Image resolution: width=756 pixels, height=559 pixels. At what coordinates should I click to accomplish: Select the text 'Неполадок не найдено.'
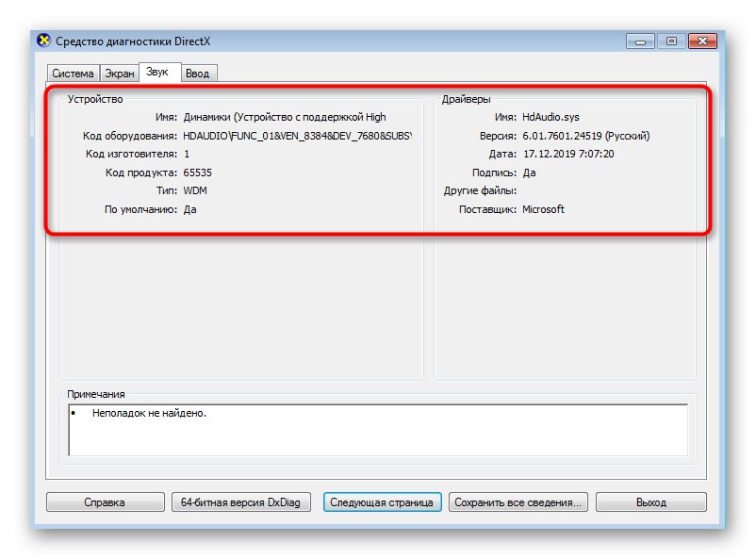pyautogui.click(x=149, y=413)
